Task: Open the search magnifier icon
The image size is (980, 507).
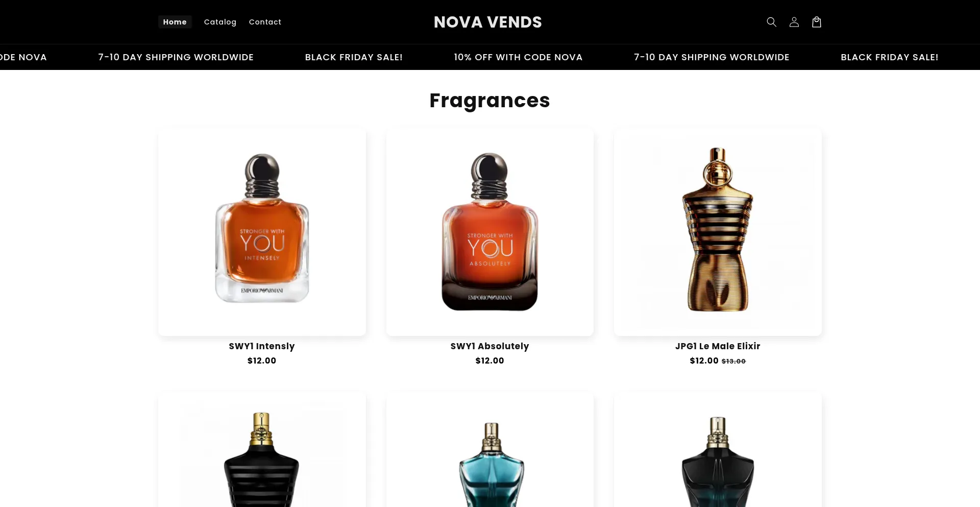Action: [x=771, y=22]
